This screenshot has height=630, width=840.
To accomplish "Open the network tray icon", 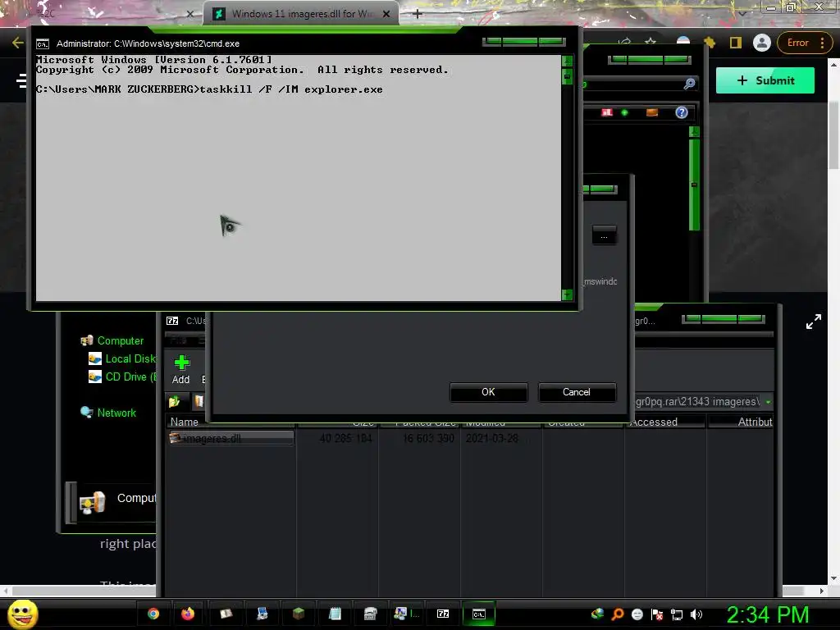I will [677, 614].
